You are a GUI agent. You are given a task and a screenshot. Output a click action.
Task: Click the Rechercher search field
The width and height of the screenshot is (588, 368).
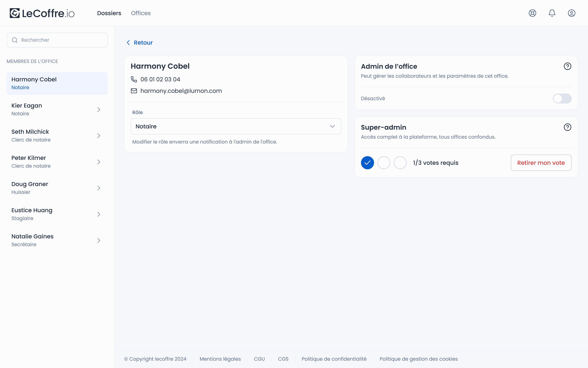(57, 40)
